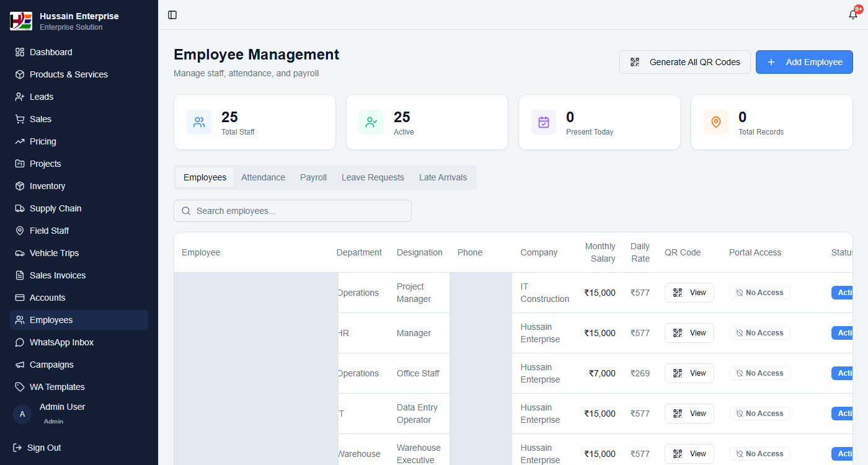Screen dimensions: 868x465
Task: View QR code for Project Manager row
Action: pos(689,293)
